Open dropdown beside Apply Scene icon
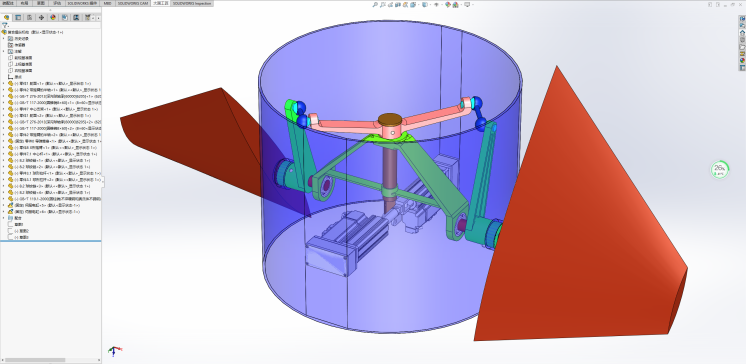746x364 pixels. click(x=461, y=5)
